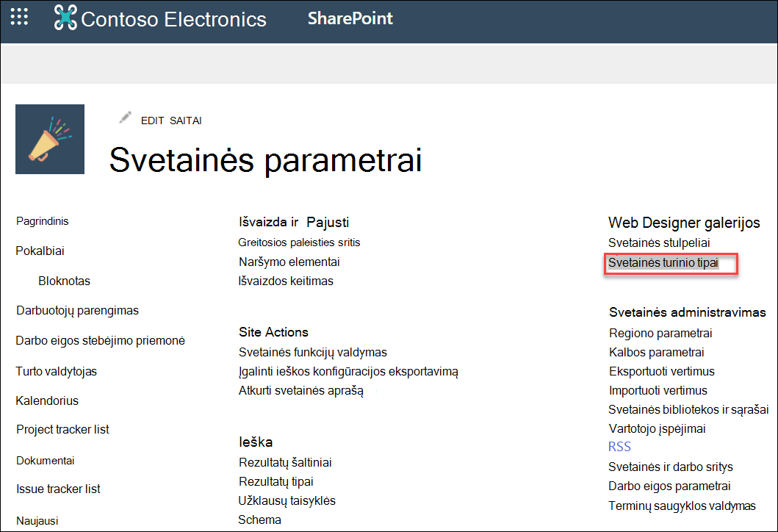Open Darbo eigos stebėjimo priemonė link
The image size is (778, 532).
(x=100, y=340)
